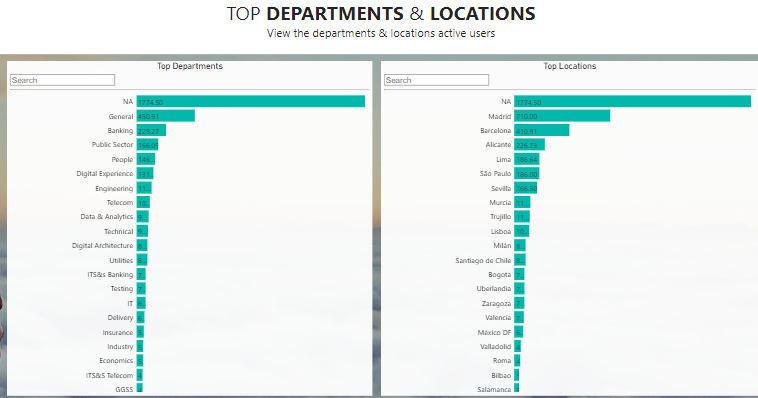Click the Uberlandia location label
The width and height of the screenshot is (758, 398).
pos(494,289)
